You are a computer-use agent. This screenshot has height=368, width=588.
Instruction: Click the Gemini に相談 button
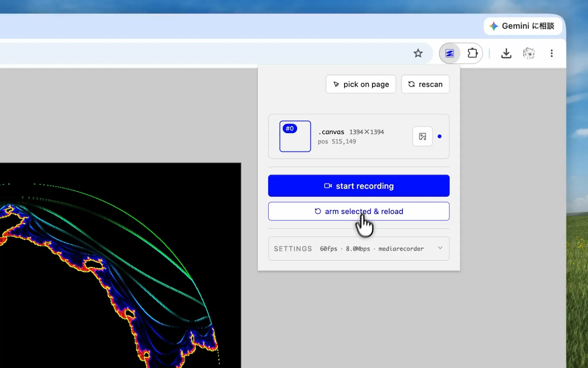[x=523, y=26]
